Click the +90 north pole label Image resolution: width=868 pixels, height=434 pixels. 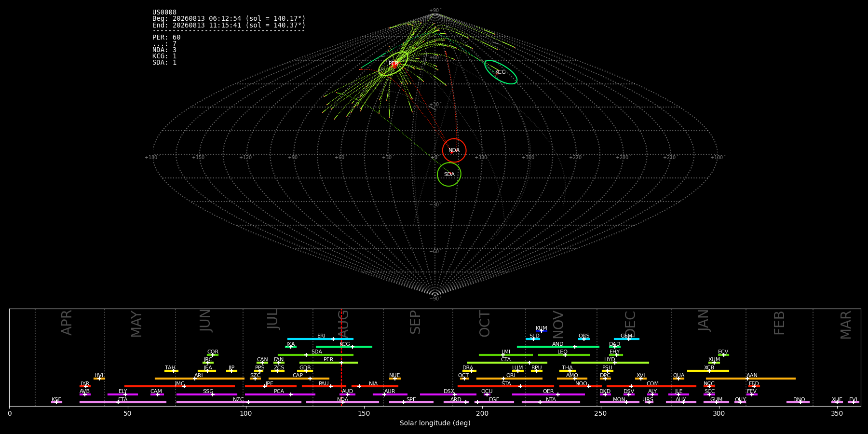click(435, 11)
